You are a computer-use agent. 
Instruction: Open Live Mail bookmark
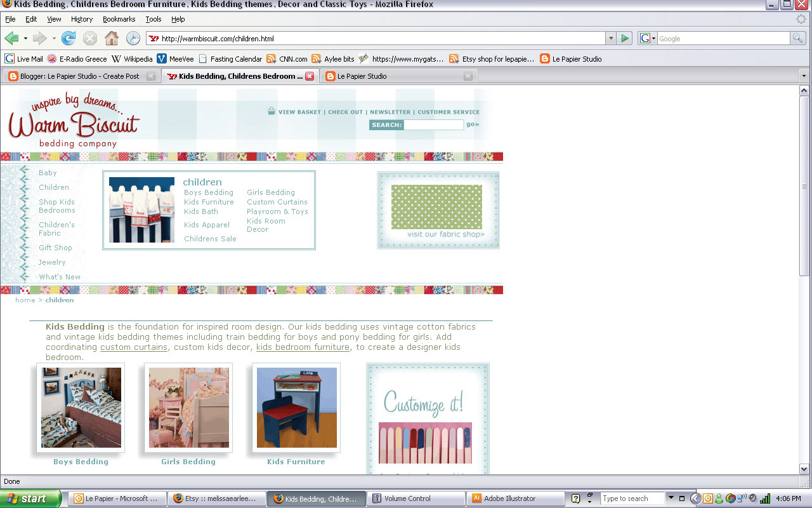[24, 59]
